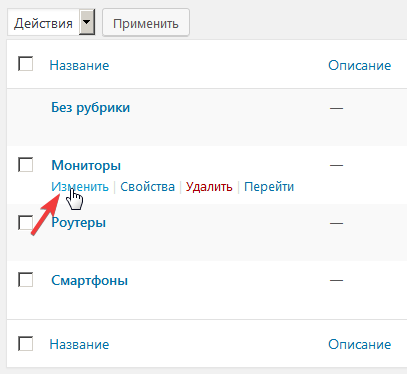This screenshot has width=407, height=374.
Task: Open the Смартфоны category title
Action: coord(89,280)
